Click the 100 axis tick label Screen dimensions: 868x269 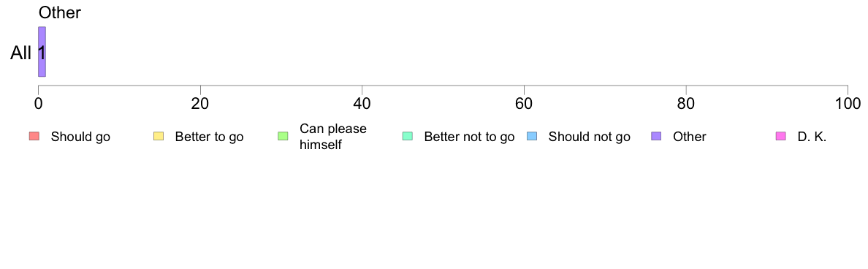click(848, 104)
